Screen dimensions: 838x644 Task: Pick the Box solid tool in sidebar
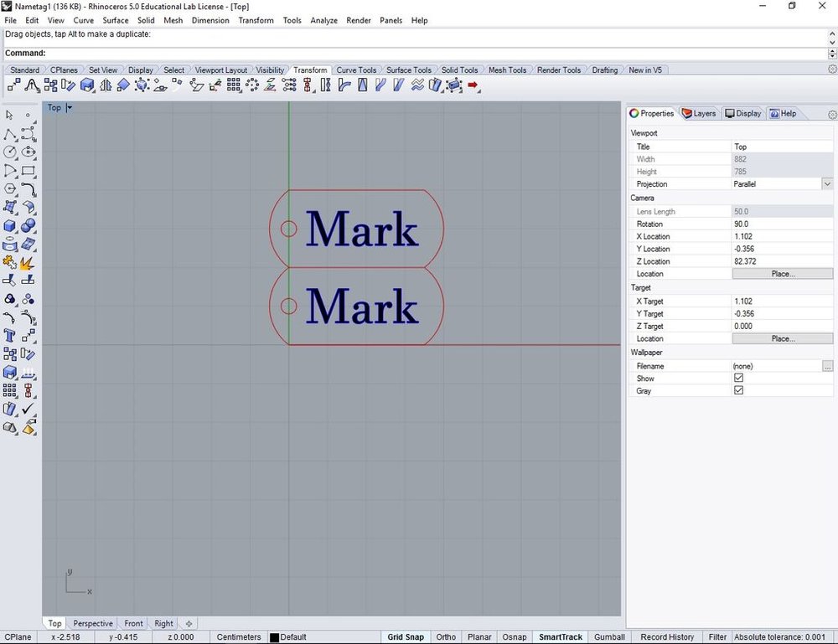point(9,226)
